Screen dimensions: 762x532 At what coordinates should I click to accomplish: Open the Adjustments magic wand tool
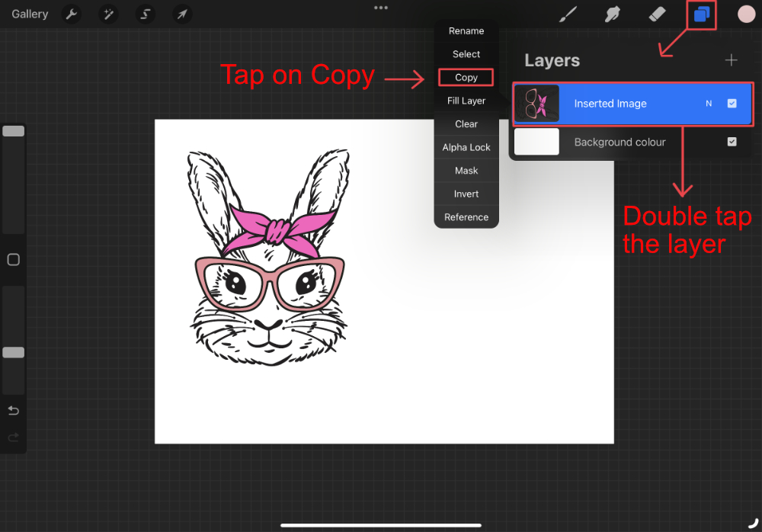click(108, 14)
